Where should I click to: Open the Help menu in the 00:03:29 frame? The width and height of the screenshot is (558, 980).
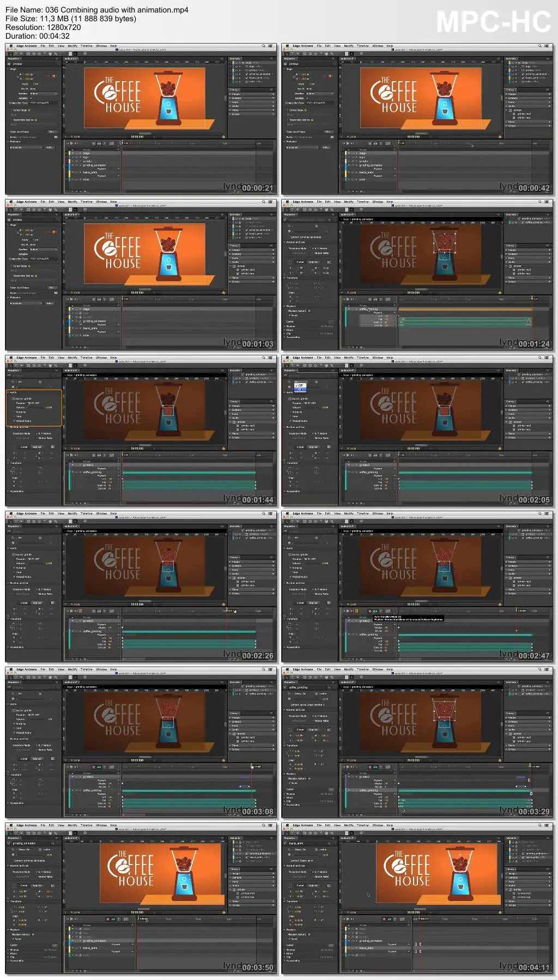point(390,669)
